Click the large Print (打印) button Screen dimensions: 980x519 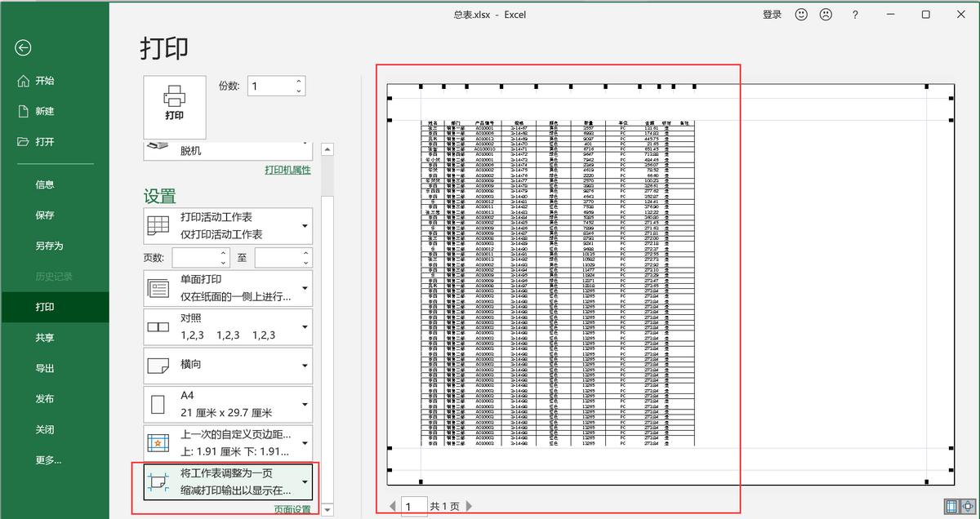pyautogui.click(x=175, y=102)
